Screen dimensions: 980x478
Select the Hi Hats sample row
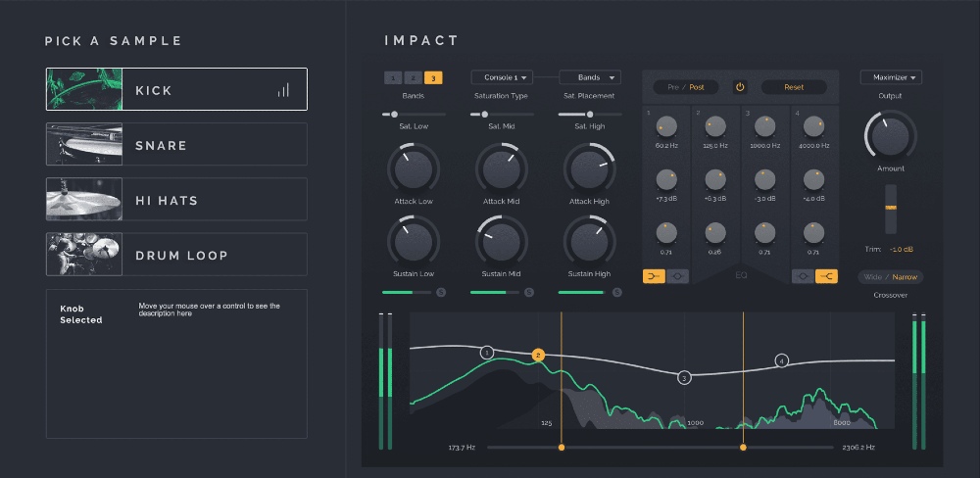(x=176, y=200)
